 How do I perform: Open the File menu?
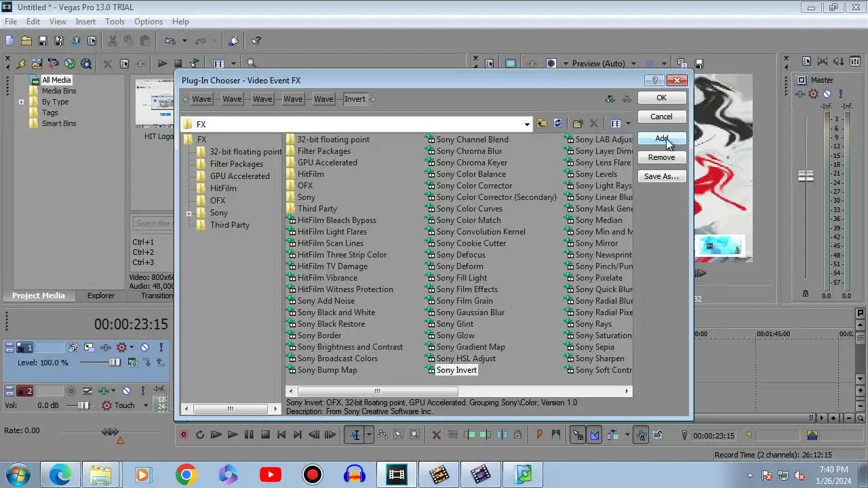(x=11, y=22)
